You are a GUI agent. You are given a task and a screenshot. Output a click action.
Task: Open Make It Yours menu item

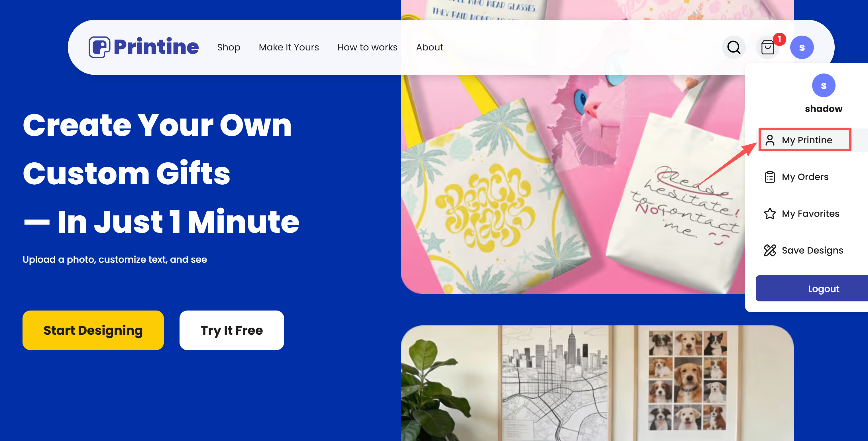289,47
